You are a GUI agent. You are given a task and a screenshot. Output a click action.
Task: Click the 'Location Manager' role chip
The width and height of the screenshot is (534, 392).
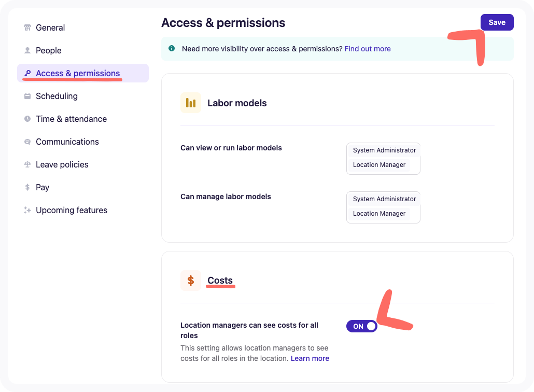click(x=379, y=165)
